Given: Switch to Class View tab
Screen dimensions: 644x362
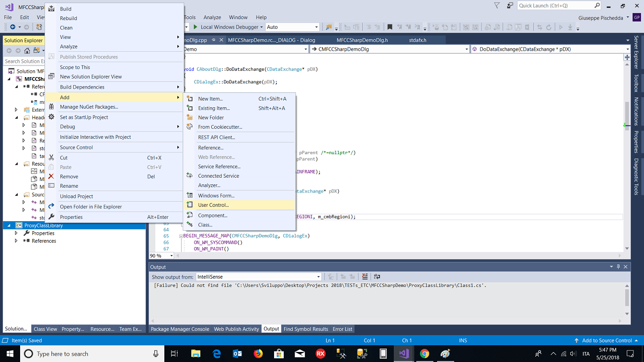Looking at the screenshot, I should 46,329.
